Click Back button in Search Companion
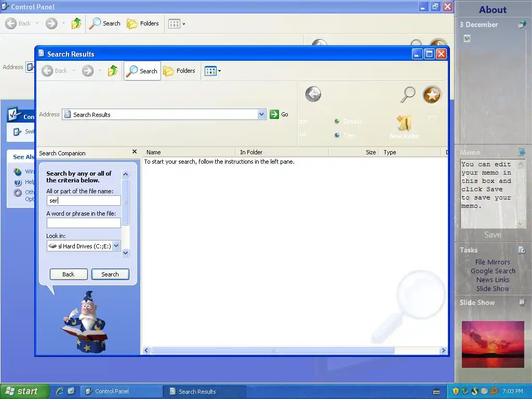 69,274
